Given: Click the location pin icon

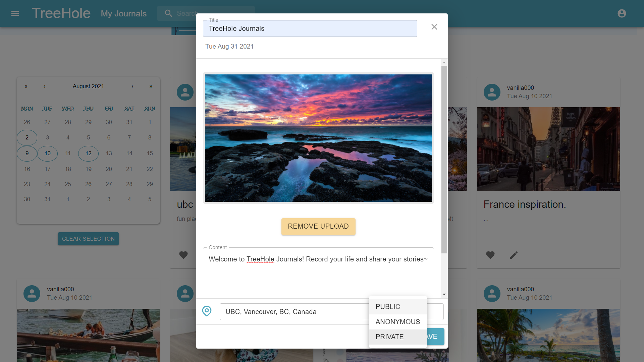Looking at the screenshot, I should 207,311.
